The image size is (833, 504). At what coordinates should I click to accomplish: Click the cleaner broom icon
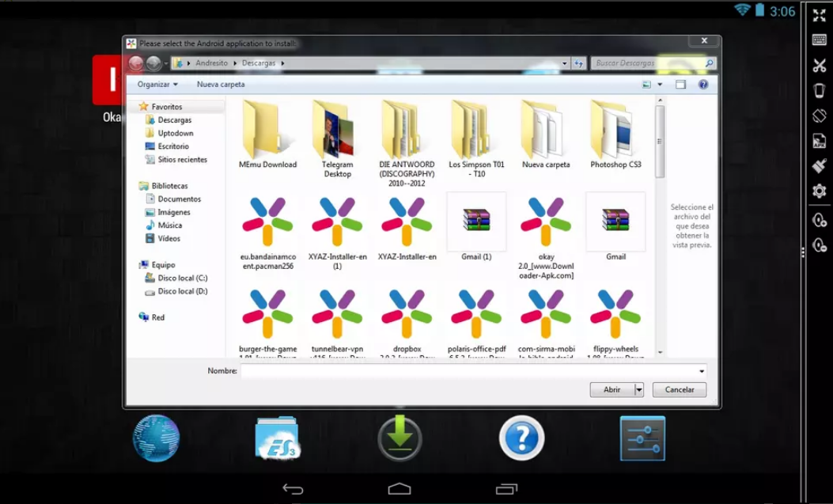coord(819,166)
